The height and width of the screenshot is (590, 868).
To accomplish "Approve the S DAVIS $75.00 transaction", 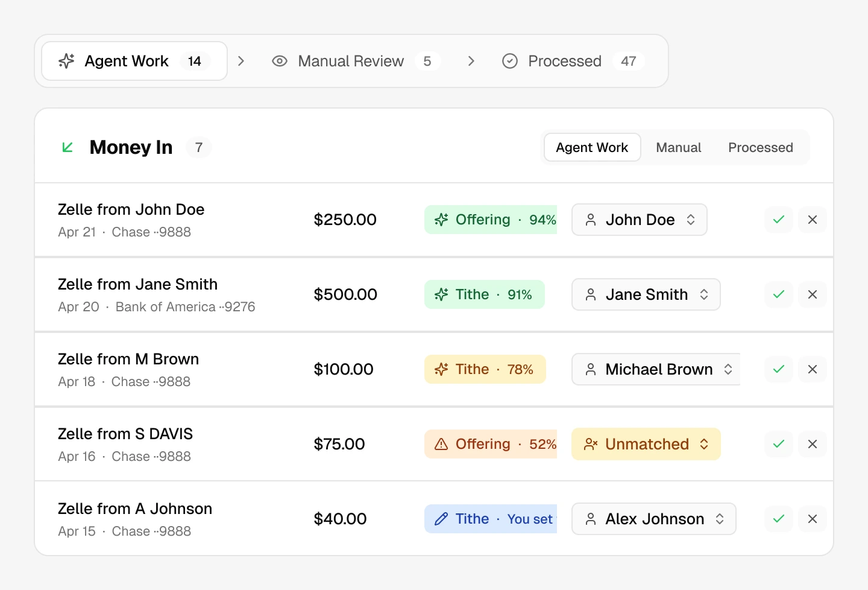I will pos(779,444).
